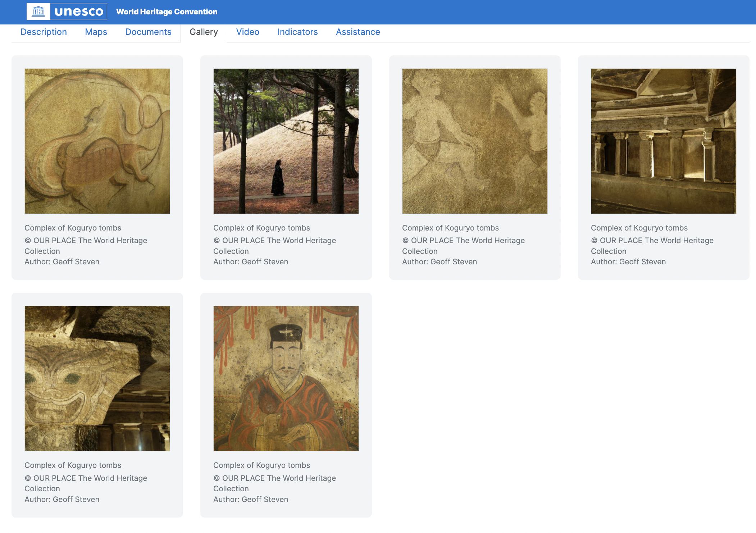756x533 pixels.
Task: View the wrestlers mural thumbnail
Action: coord(475,141)
